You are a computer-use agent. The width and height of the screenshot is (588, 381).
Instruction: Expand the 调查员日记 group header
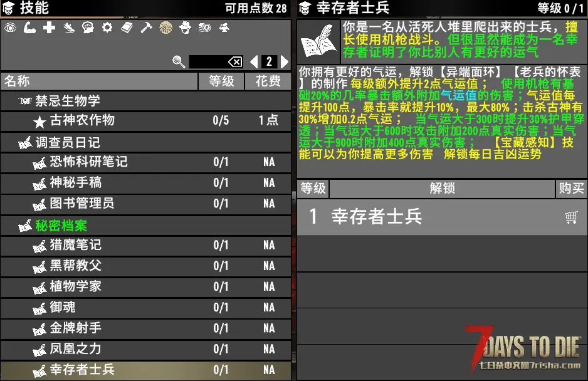pyautogui.click(x=68, y=143)
